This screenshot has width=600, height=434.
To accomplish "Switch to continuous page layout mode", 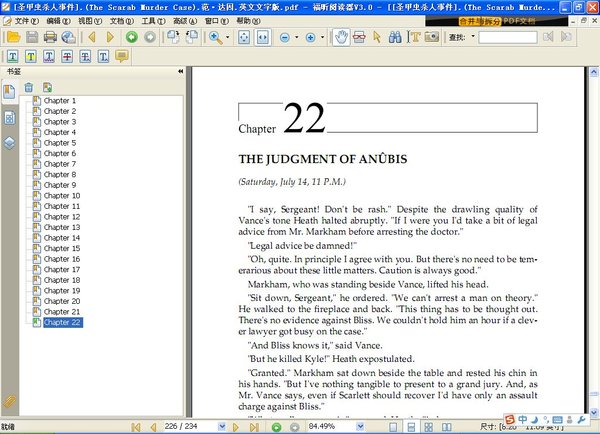I will click(411, 427).
